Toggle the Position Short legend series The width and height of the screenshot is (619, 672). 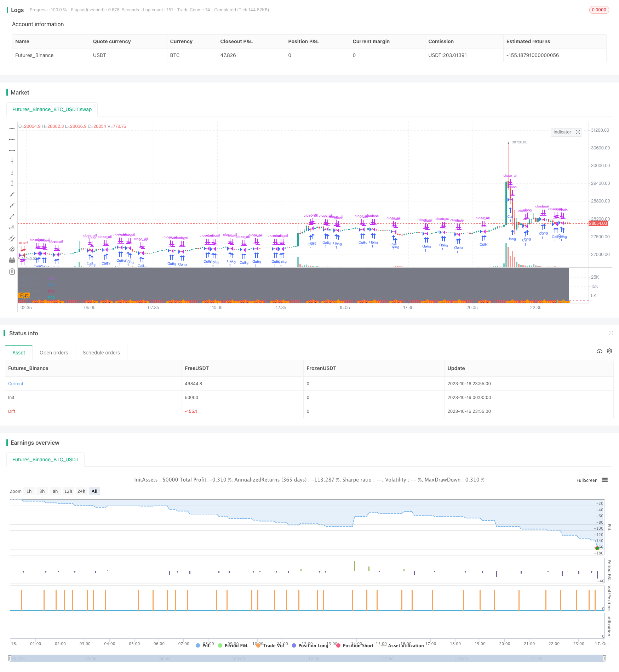(x=355, y=645)
